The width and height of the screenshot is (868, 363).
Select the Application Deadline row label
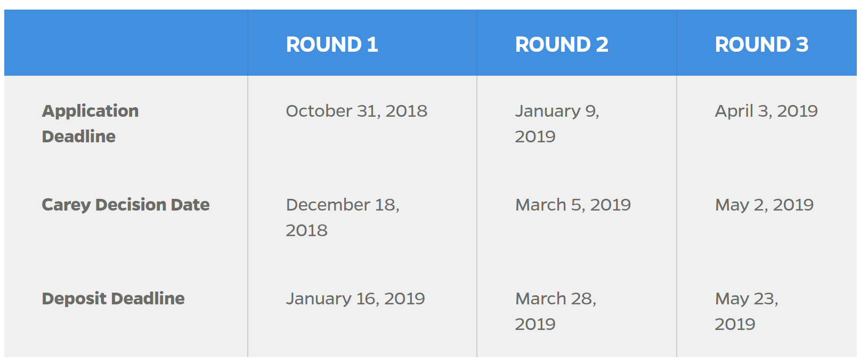(x=90, y=123)
